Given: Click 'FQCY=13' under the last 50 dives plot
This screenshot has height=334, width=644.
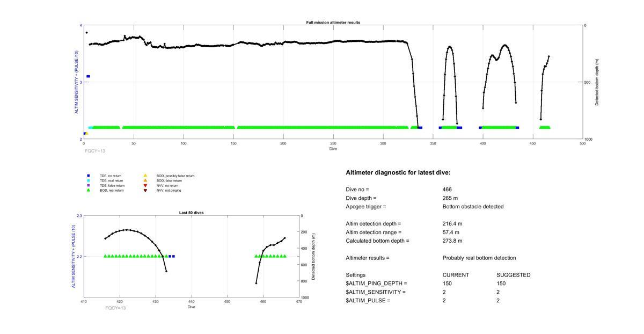Looking at the screenshot, I should (115, 308).
